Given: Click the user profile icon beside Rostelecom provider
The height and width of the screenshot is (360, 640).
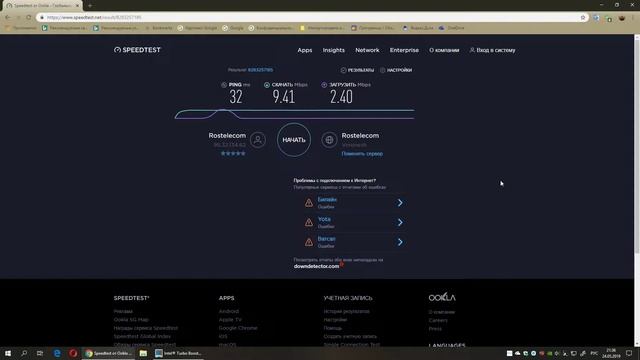Looking at the screenshot, I should 258,140.
